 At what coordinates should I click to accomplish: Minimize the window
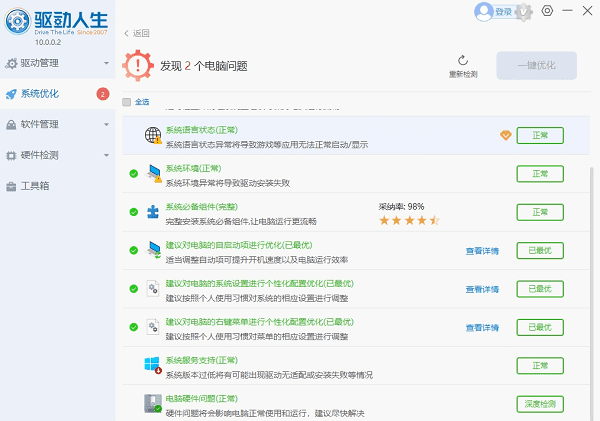pyautogui.click(x=567, y=11)
